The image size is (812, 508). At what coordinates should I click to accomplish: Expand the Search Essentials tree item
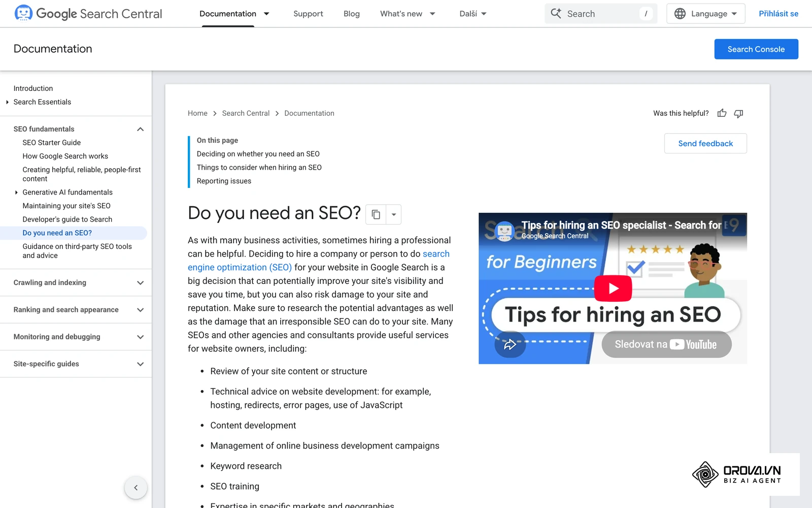7,102
